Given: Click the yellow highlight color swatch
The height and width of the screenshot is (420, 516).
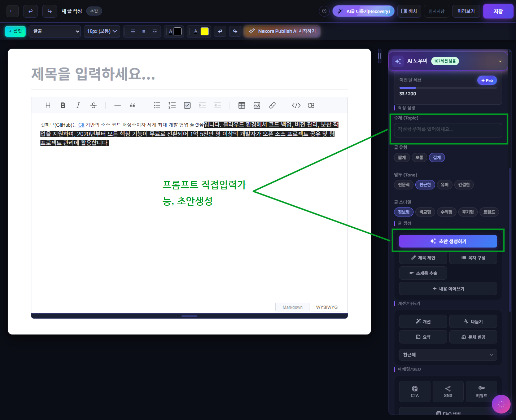Looking at the screenshot, I should pyautogui.click(x=205, y=31).
